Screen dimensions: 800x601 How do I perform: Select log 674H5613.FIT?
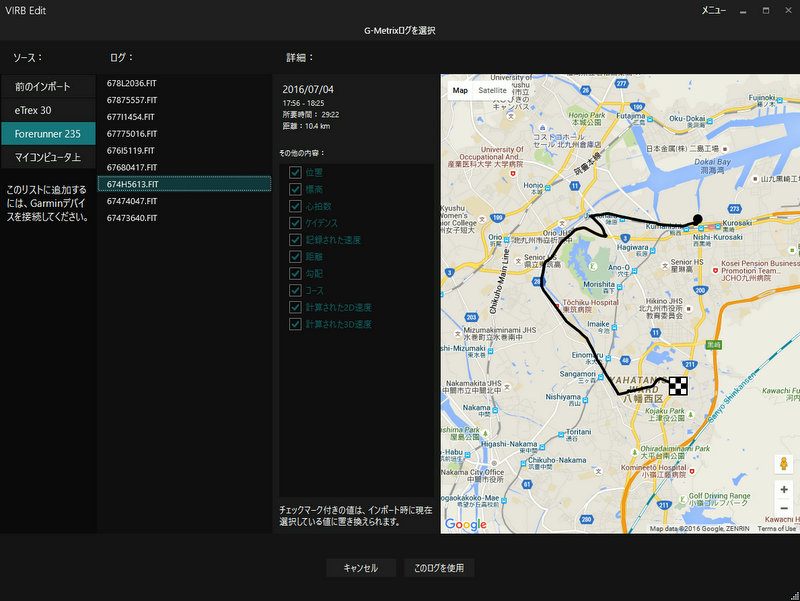[x=184, y=184]
